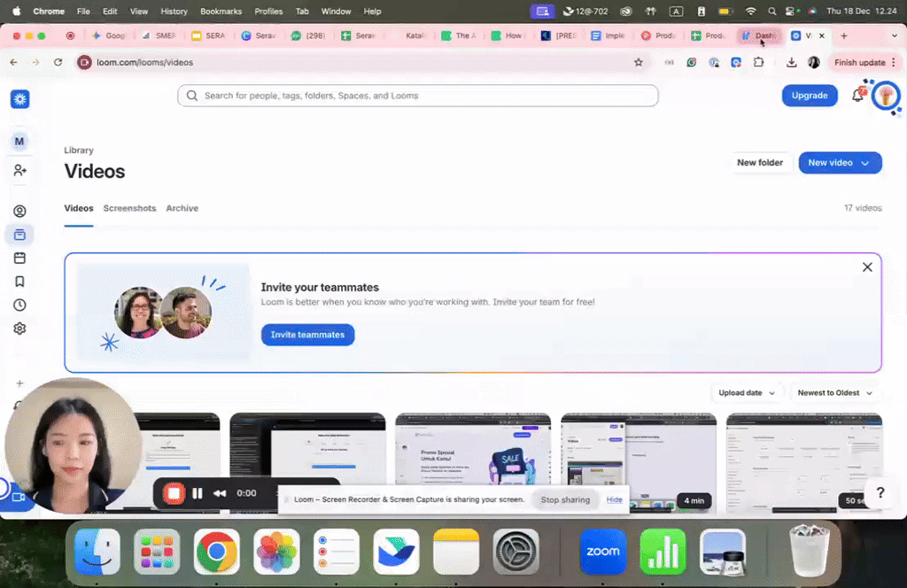Click the Loom search field
907x588 pixels.
tap(417, 96)
